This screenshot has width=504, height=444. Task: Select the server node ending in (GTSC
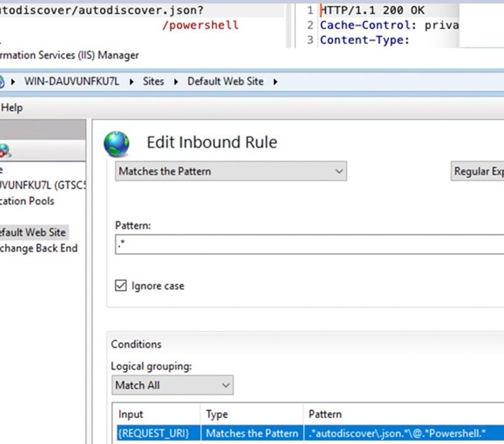pyautogui.click(x=43, y=185)
